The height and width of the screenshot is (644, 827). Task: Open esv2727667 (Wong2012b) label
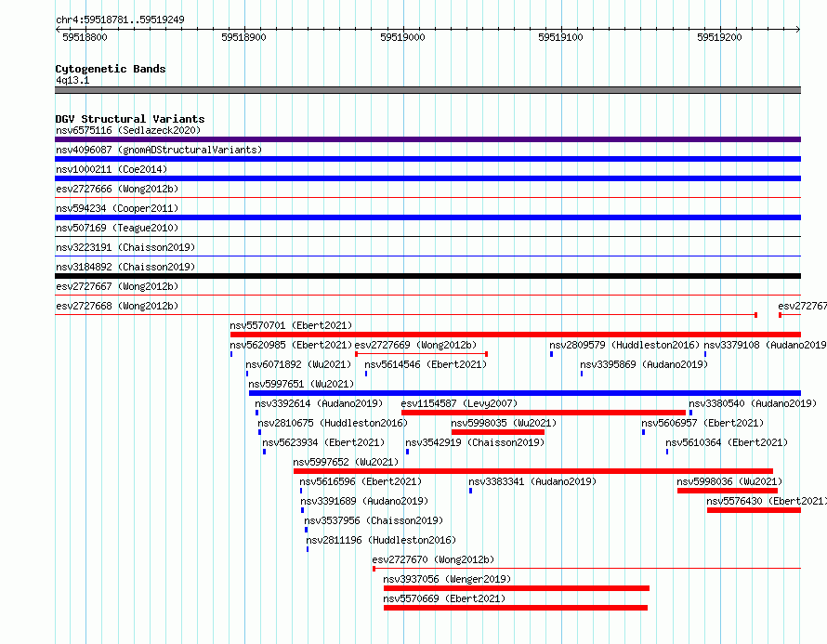(x=117, y=286)
